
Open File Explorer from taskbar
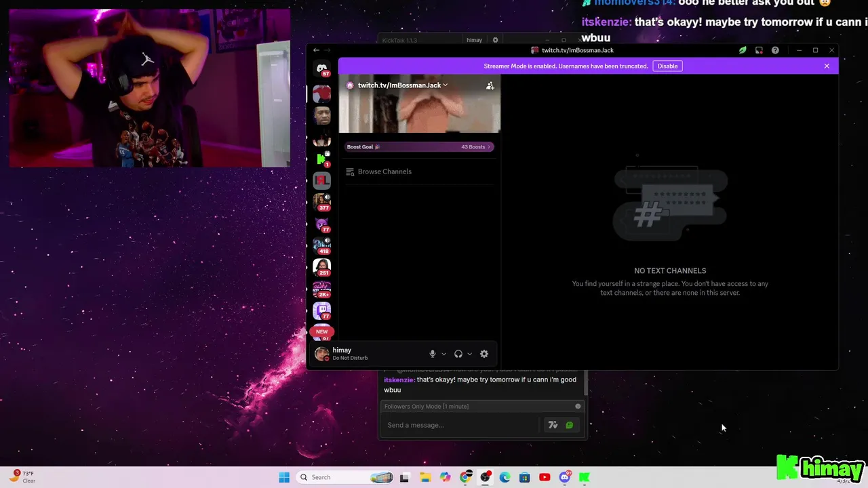click(425, 477)
